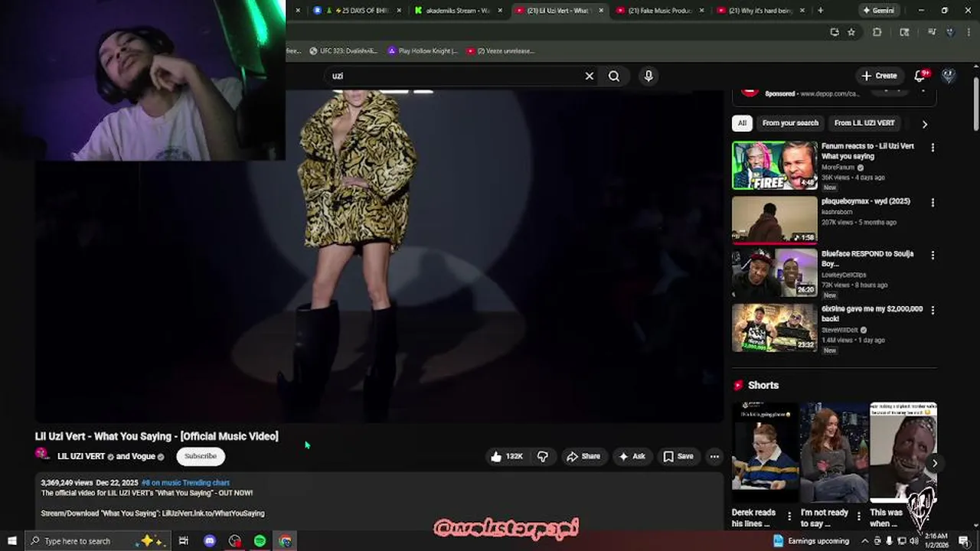Open Spotify from the taskbar
980x551 pixels.
[x=260, y=541]
